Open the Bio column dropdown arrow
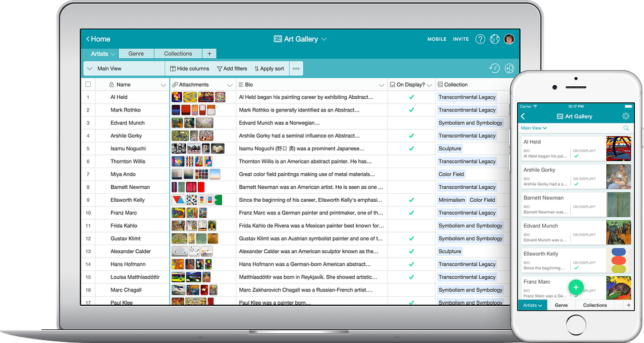Screen dimensions: 644x343 [x=381, y=85]
